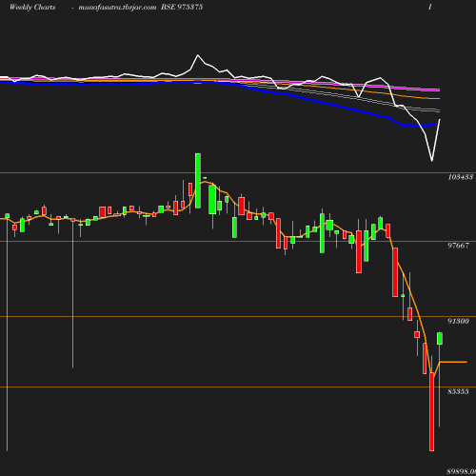Click the 91300 price level label
The width and height of the screenshot is (476, 476).
458,321
